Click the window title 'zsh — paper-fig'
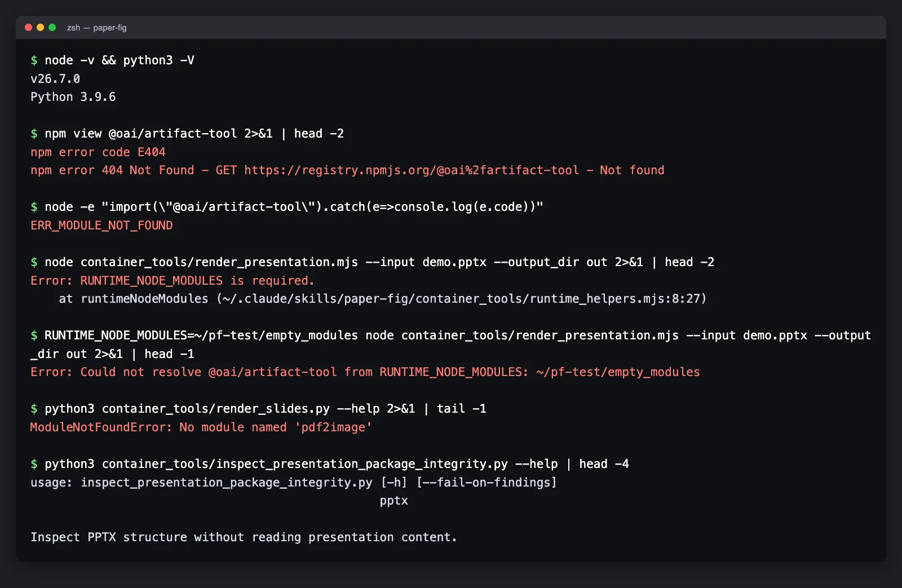This screenshot has width=902, height=588. pos(96,28)
